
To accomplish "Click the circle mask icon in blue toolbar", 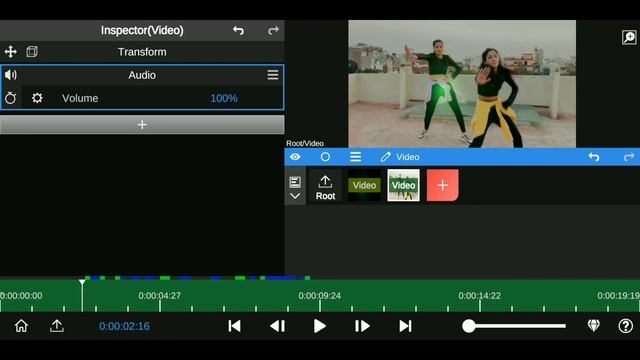I will coord(325,157).
